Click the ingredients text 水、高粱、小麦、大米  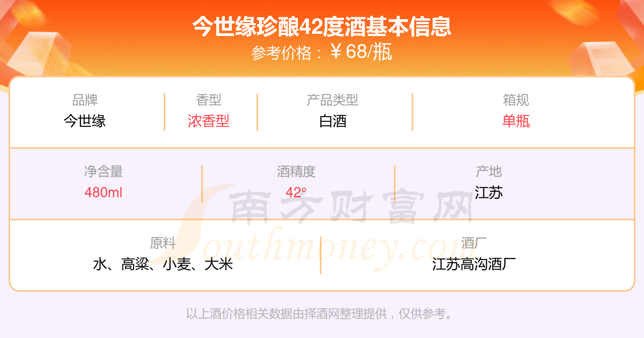coord(163,264)
